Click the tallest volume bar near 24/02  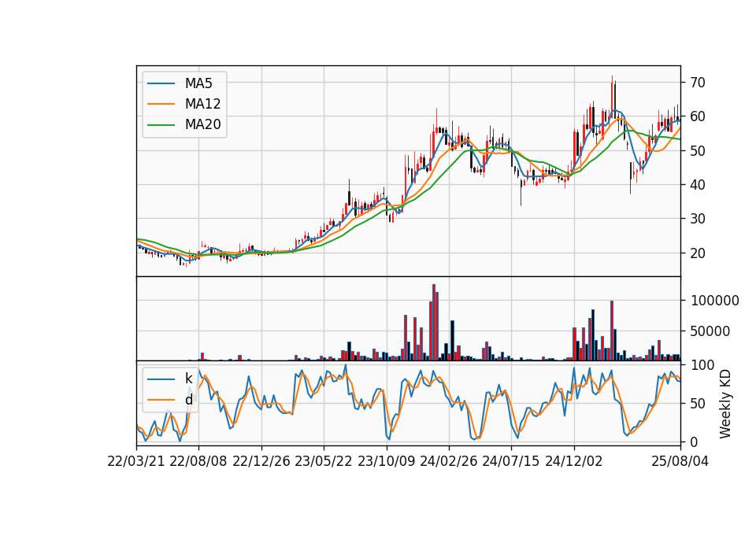click(x=434, y=323)
